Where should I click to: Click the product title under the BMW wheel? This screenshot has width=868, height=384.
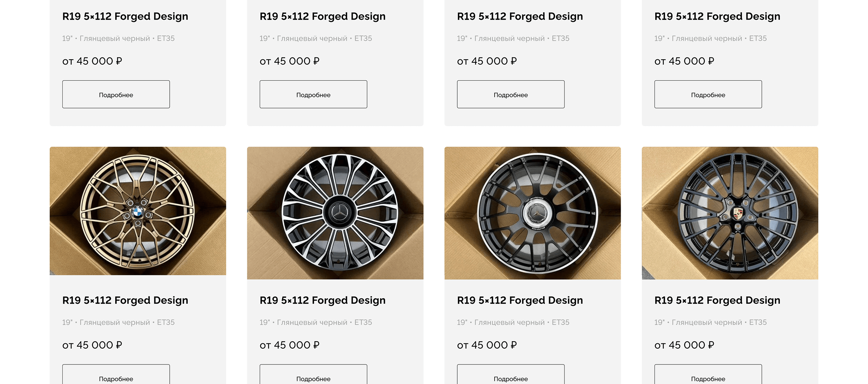(125, 300)
